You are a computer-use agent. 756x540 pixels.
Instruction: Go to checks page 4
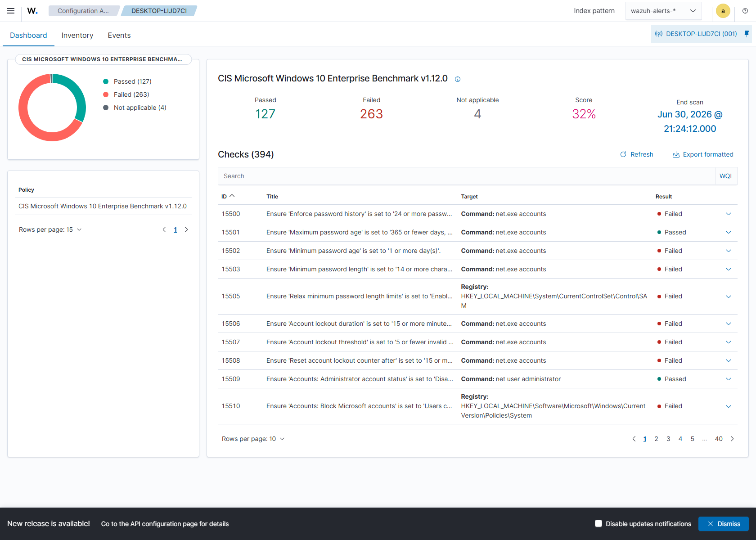point(680,439)
